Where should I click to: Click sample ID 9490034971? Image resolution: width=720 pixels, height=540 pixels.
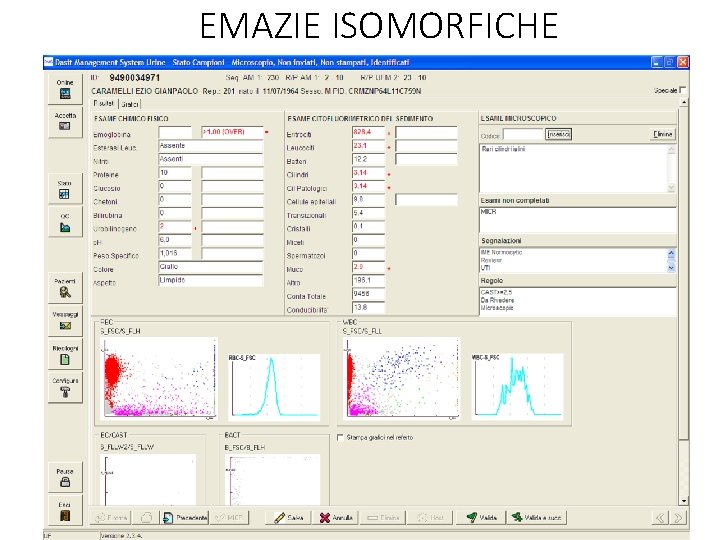point(135,78)
